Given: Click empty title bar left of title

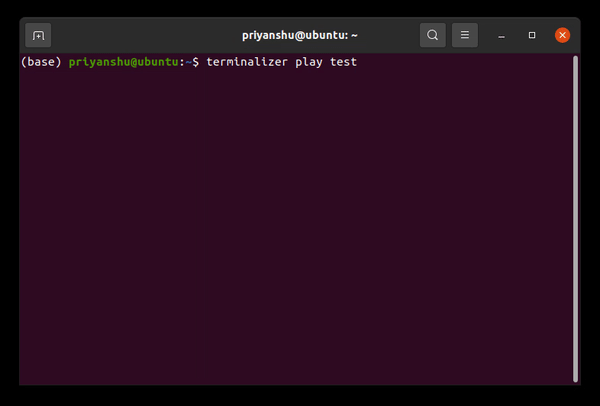Looking at the screenshot, I should (x=140, y=35).
